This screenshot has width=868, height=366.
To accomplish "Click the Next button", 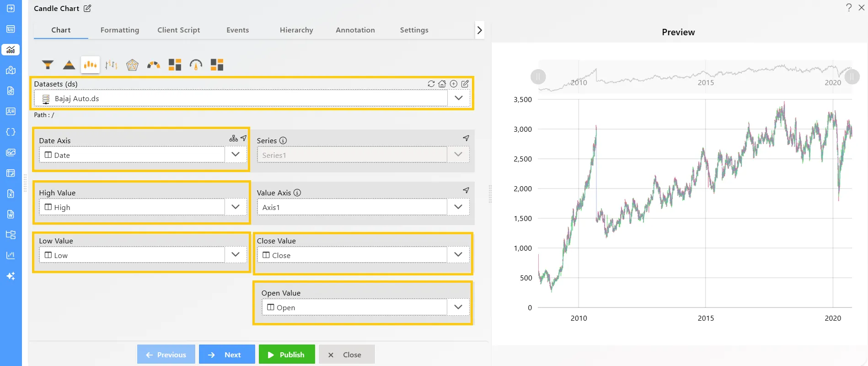I will click(227, 354).
